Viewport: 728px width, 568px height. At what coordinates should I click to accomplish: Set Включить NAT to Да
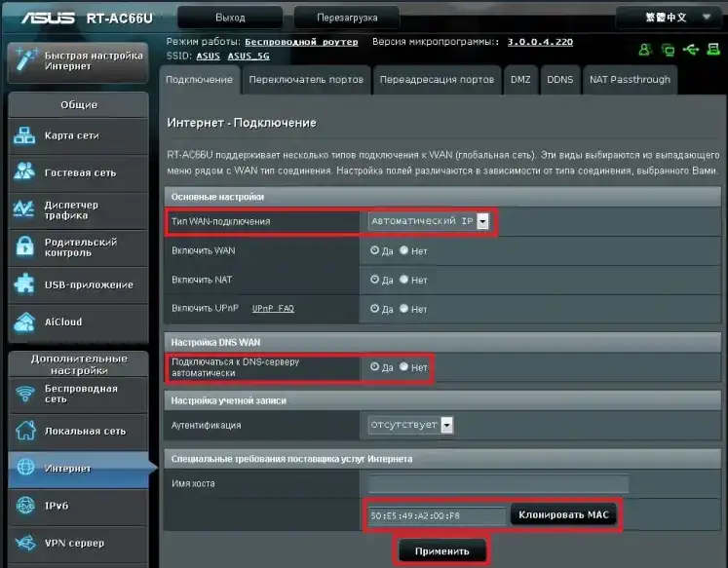[374, 280]
